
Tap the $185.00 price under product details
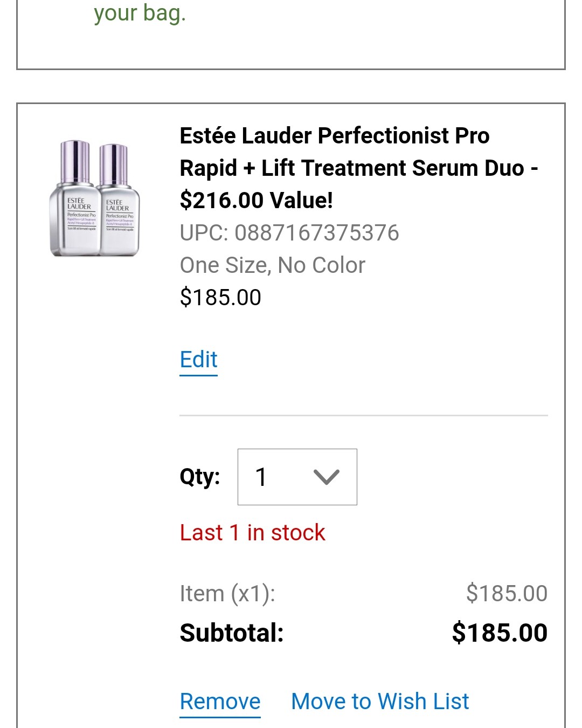pyautogui.click(x=220, y=298)
